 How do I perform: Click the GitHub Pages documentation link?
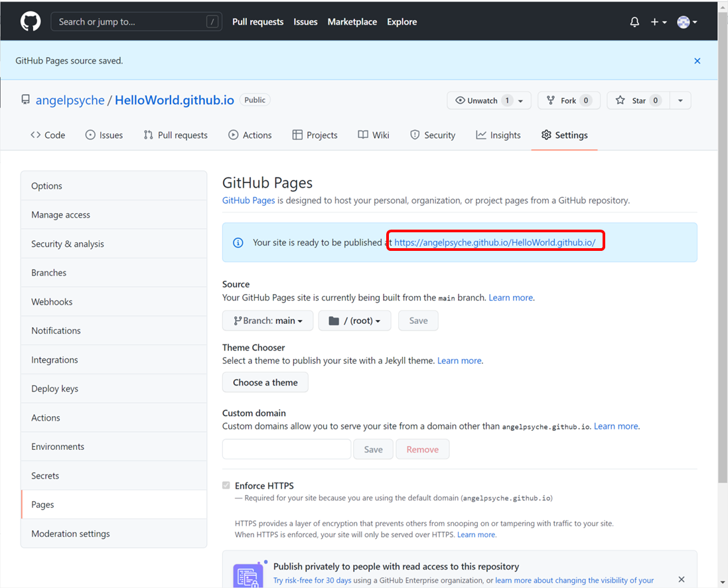pos(248,200)
